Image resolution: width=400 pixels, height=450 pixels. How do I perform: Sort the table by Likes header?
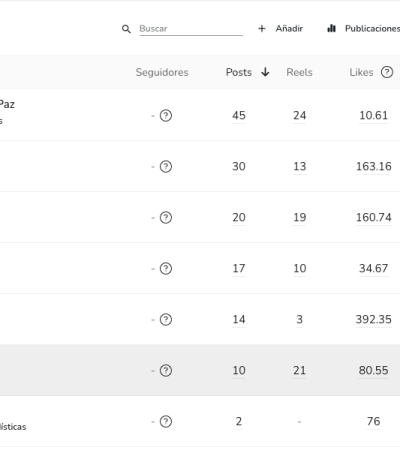361,72
